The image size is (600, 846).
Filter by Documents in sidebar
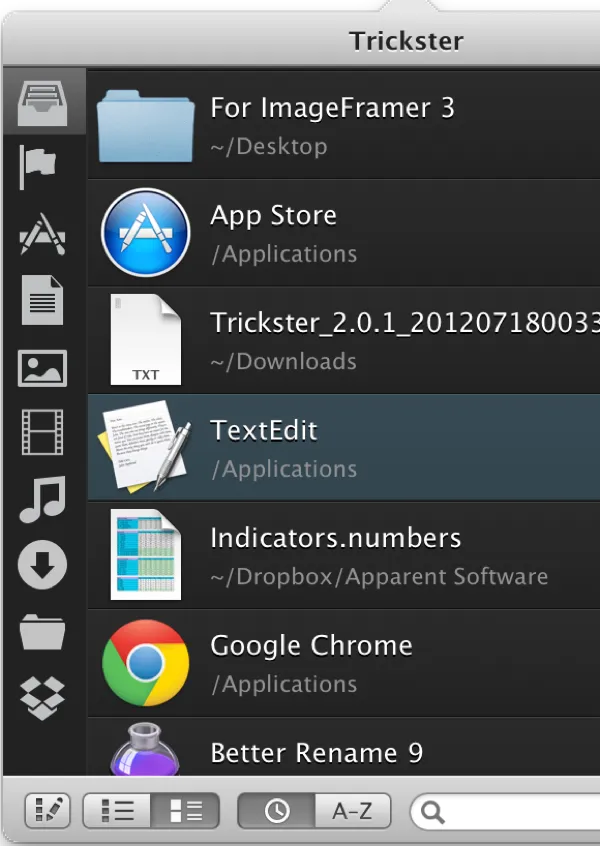pyautogui.click(x=43, y=300)
